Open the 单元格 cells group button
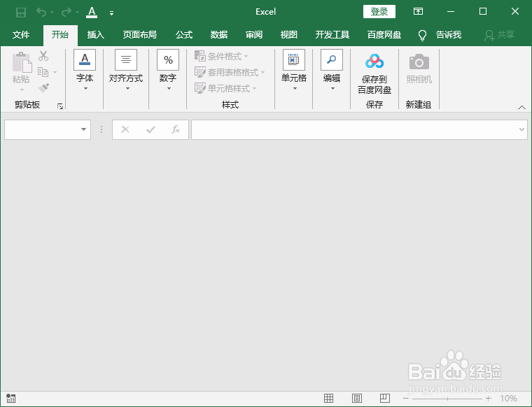Image resolution: width=532 pixels, height=407 pixels. click(x=294, y=70)
